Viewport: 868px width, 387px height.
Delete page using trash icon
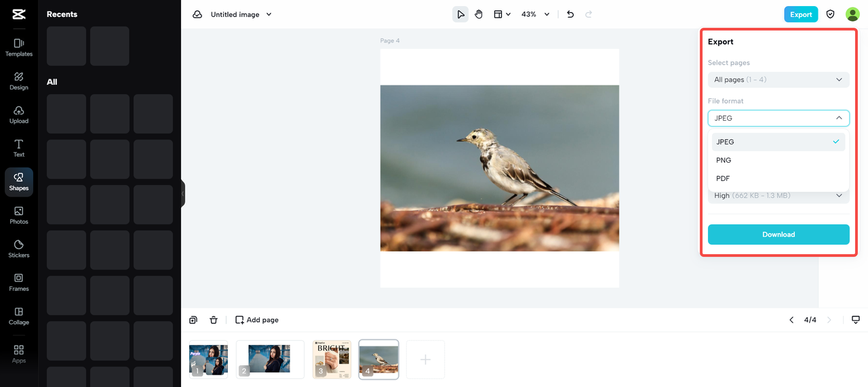coord(214,320)
